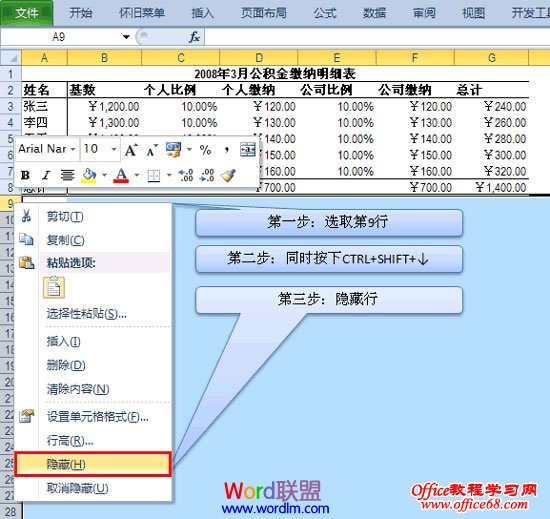This screenshot has width=550, height=519.
Task: Choose 插入(I) in the context menu
Action: point(93,341)
